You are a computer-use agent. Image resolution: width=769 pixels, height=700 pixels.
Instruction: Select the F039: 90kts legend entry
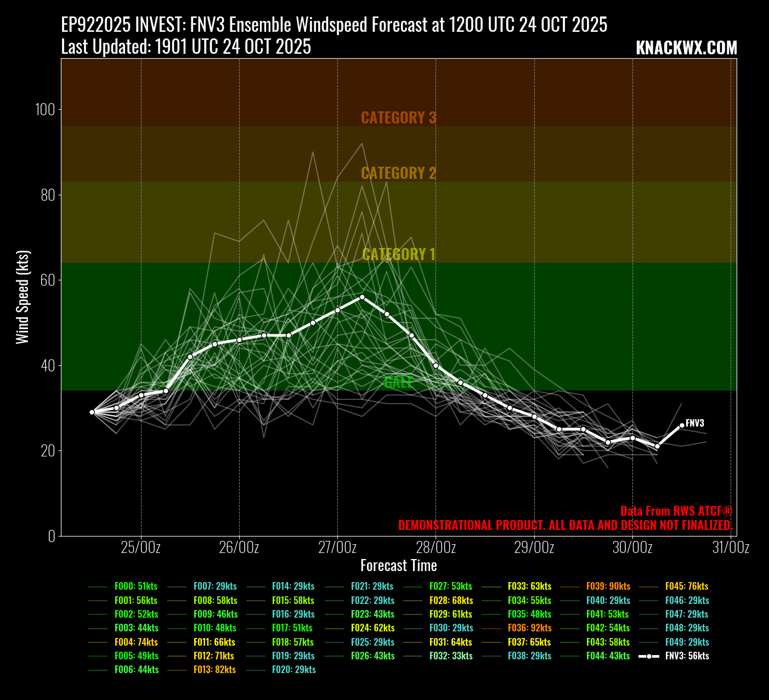[608, 586]
